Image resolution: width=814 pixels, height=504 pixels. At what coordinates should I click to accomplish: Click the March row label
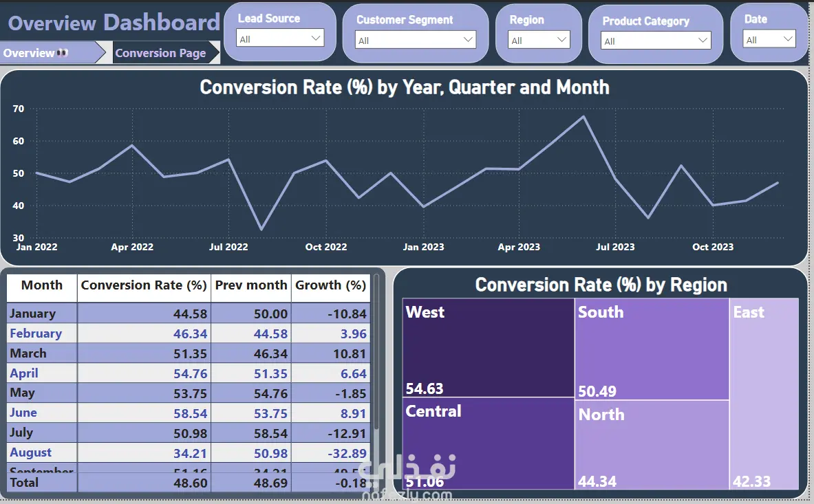(28, 353)
